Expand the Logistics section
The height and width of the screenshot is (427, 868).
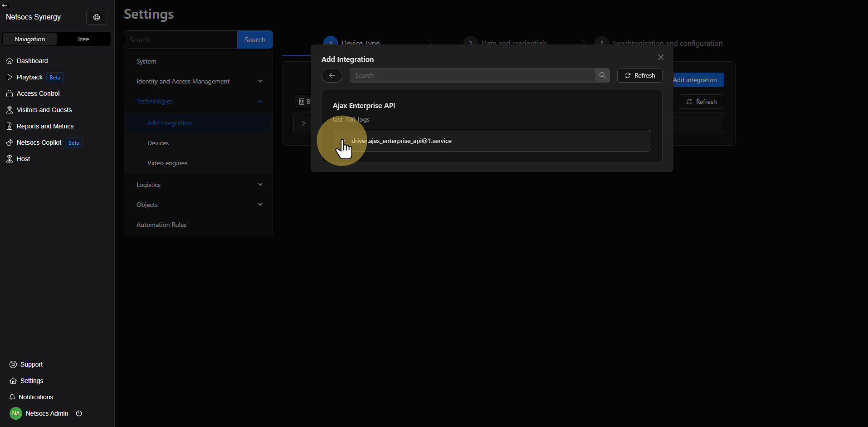coord(260,185)
